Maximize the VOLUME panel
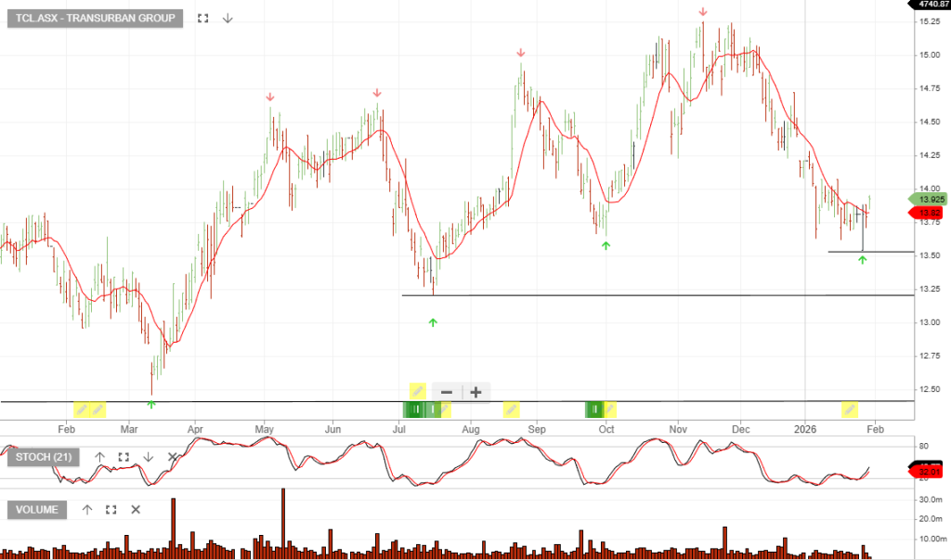Image resolution: width=951 pixels, height=560 pixels. click(111, 509)
